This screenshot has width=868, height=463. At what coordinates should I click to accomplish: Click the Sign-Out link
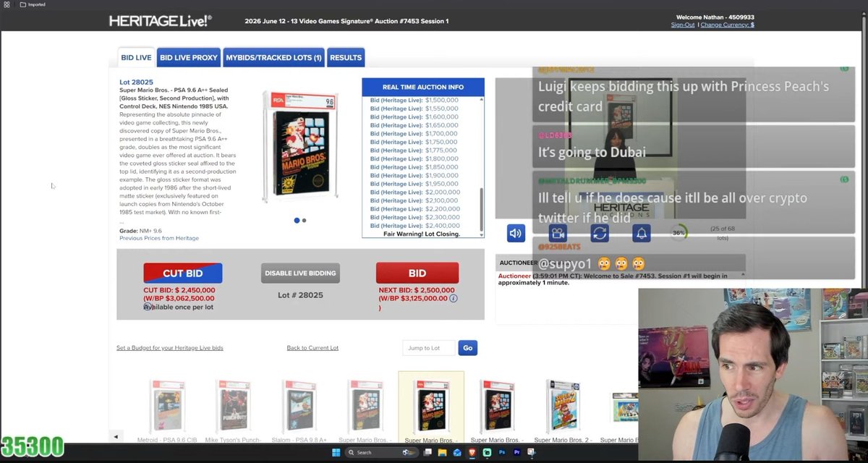(x=683, y=25)
